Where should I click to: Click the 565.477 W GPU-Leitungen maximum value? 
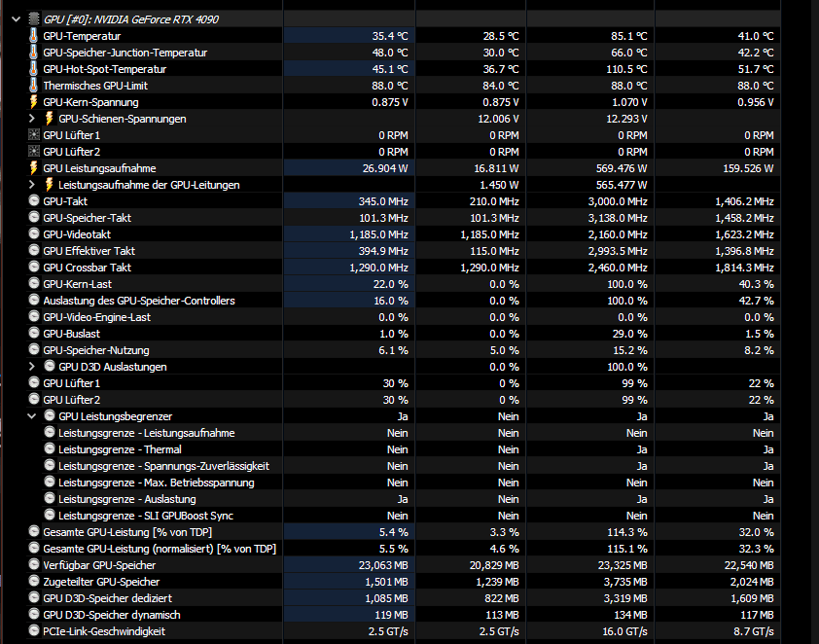pos(622,185)
